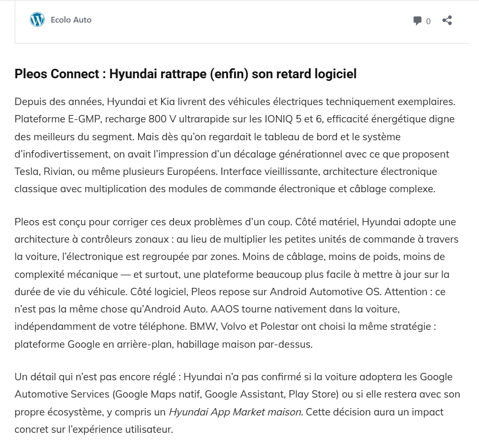Screen dimensions: 479x448
Task: Click the phrase 'Automotive Services' in last paragraph
Action: (x=61, y=394)
